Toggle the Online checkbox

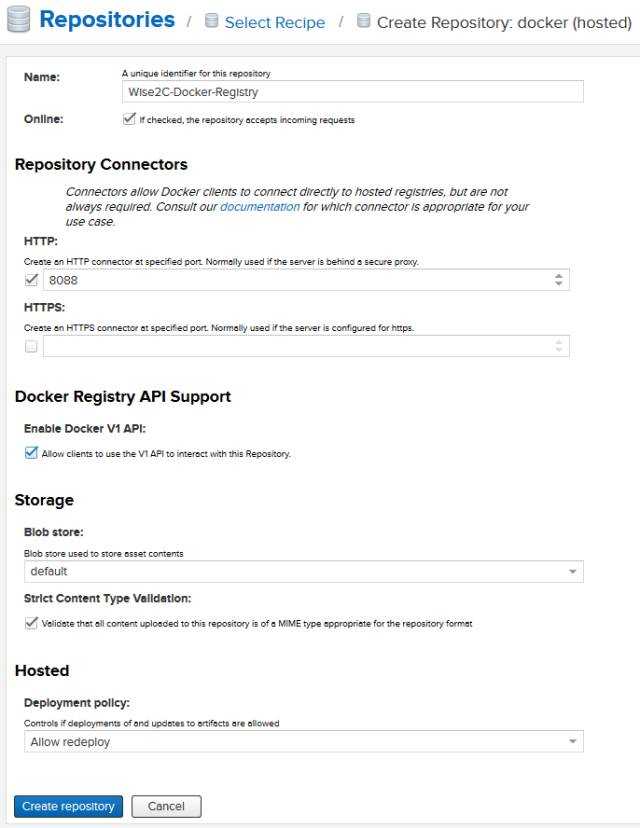click(128, 119)
